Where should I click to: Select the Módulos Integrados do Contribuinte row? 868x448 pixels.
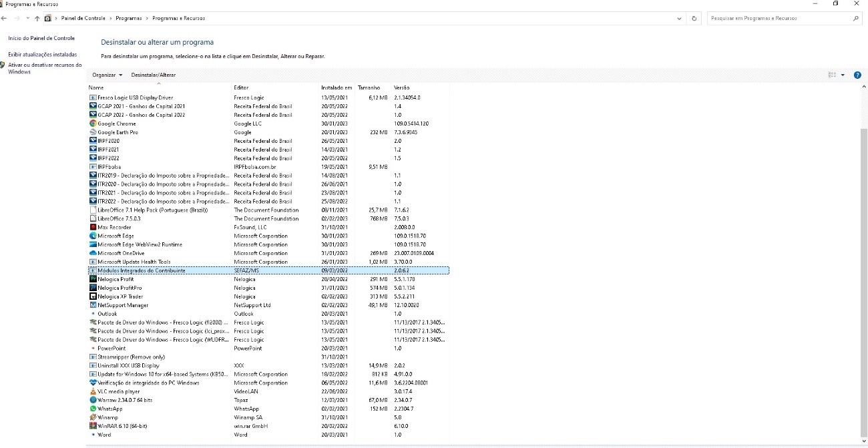click(268, 270)
